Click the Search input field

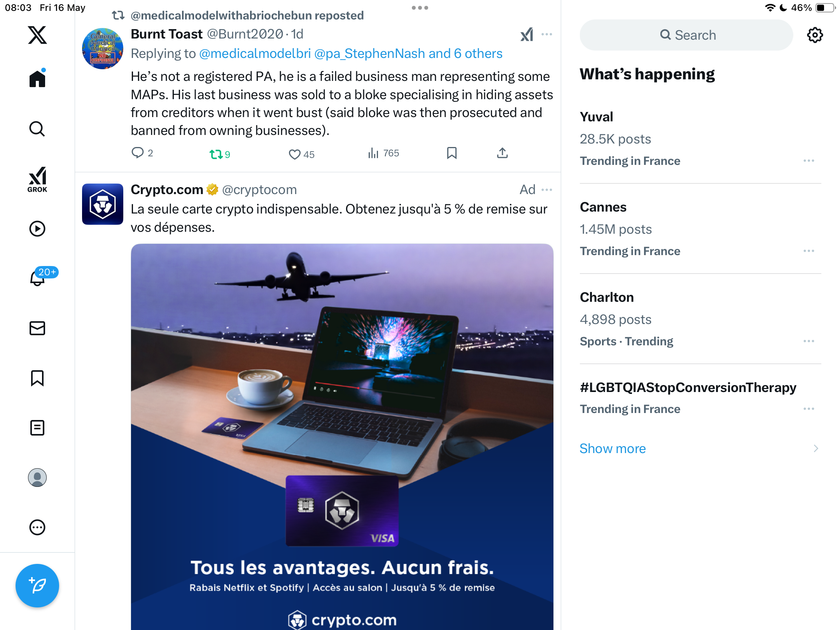(686, 35)
